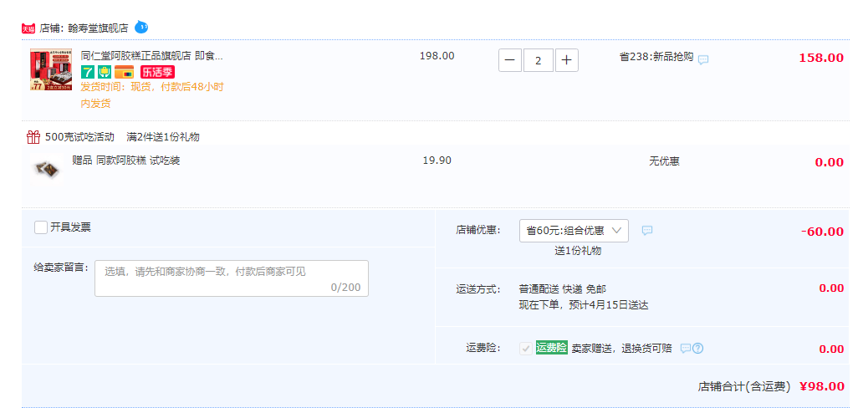Click the 无优惠 text in gift row
868x408 pixels.
[664, 161]
